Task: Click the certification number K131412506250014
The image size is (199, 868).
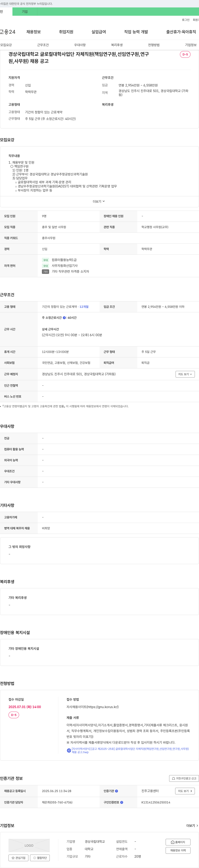Action: pos(156,802)
